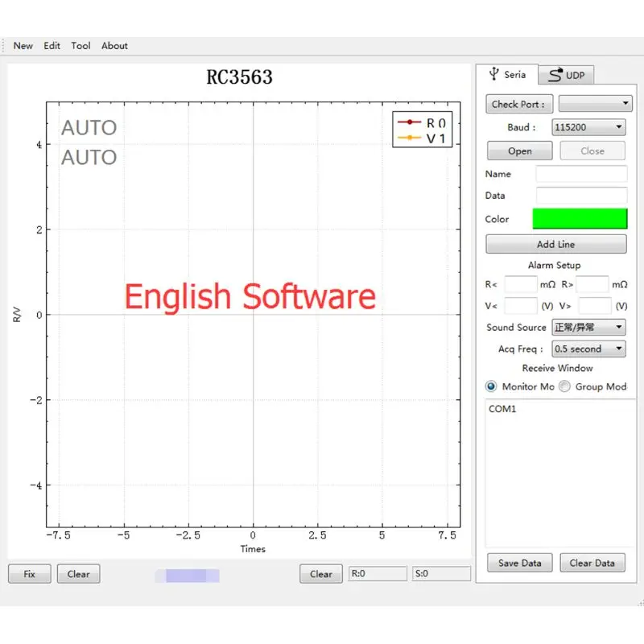Open the New menu
The height and width of the screenshot is (644, 644).
(23, 46)
